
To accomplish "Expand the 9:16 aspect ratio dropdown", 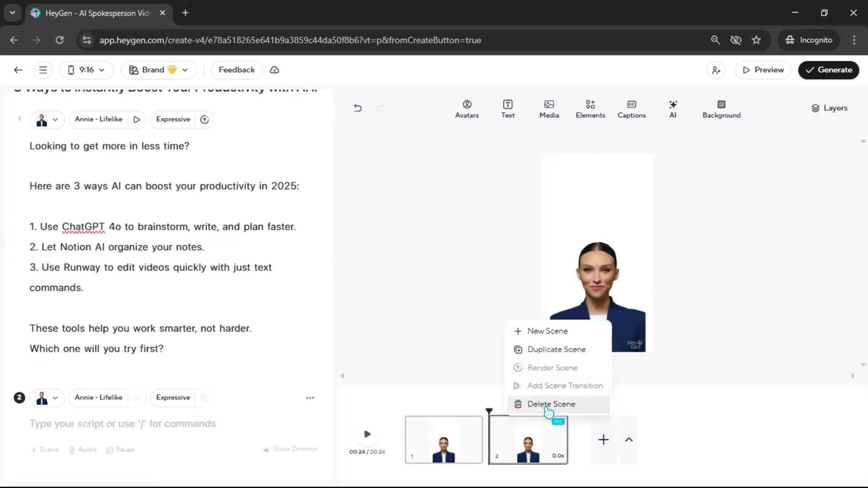I will 86,70.
